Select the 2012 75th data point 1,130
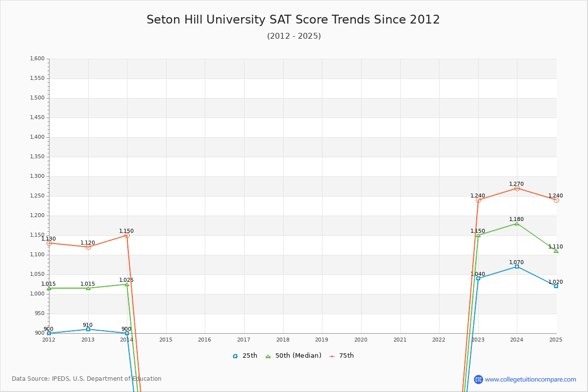 click(49, 243)
